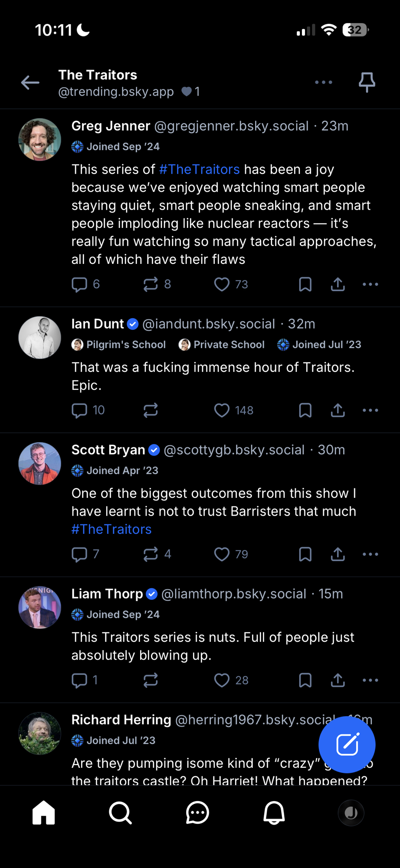Repost Greg Jenner's post
400x868 pixels.
tap(151, 284)
